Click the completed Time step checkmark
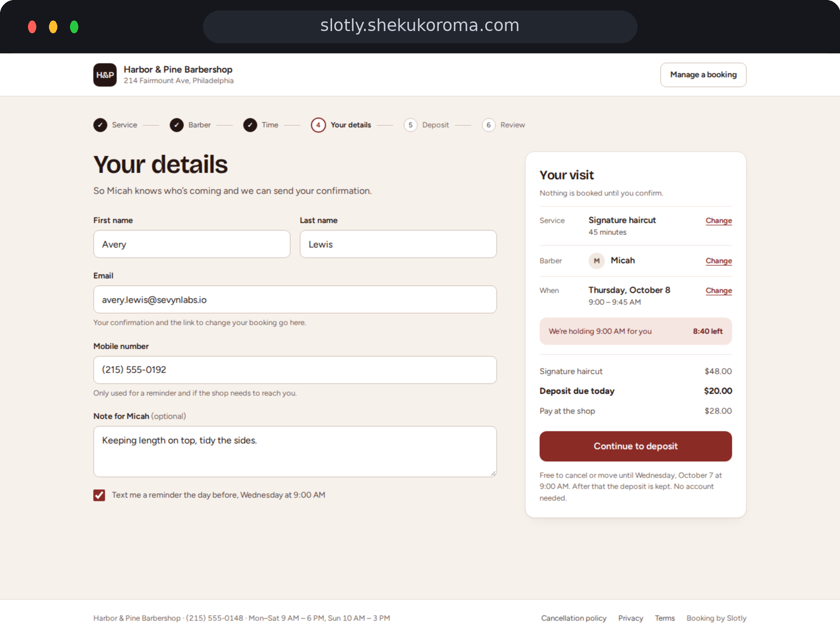 [250, 125]
